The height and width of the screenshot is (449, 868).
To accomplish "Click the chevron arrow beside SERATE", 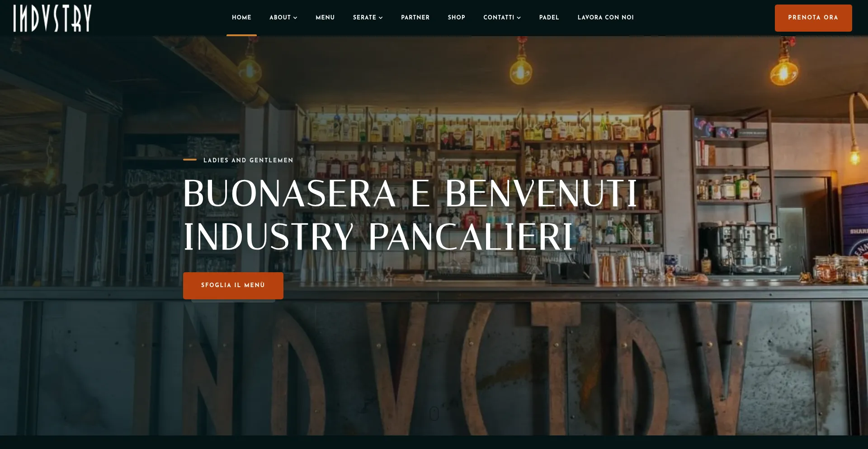I will [x=381, y=18].
